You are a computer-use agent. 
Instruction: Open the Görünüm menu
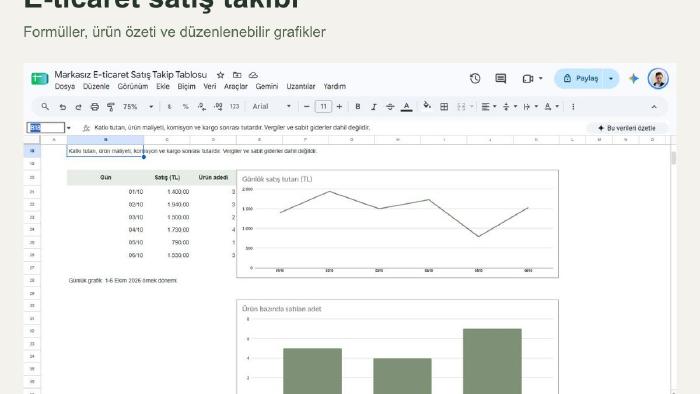pos(133,87)
